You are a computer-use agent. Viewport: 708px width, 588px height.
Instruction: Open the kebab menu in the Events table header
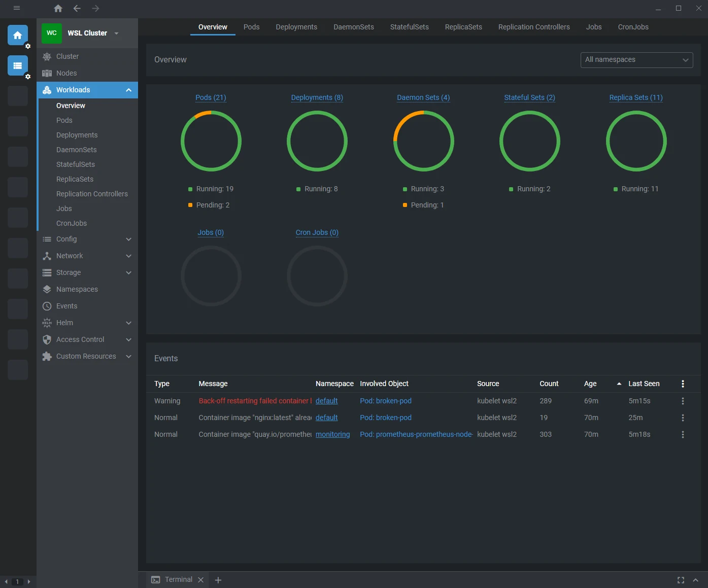pyautogui.click(x=683, y=384)
